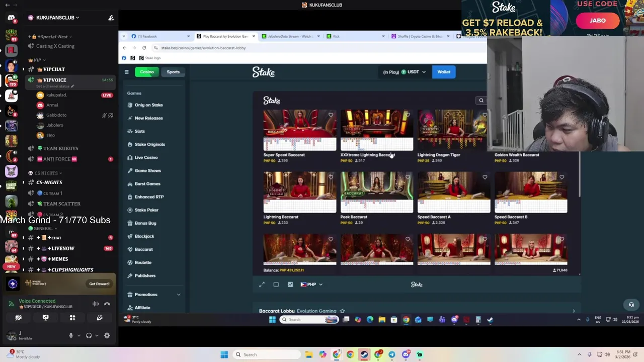
Task: Favorite Baccarat Lobby with star icon
Action: (342, 311)
